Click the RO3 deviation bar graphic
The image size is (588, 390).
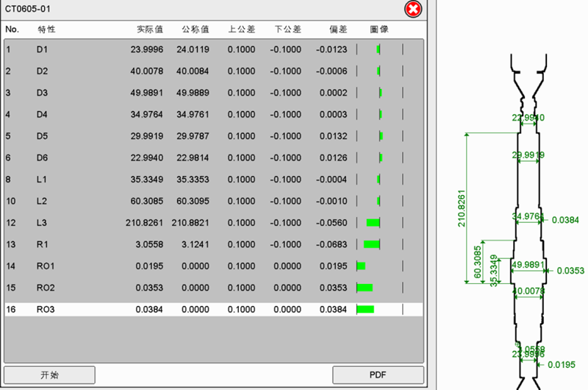tap(365, 309)
